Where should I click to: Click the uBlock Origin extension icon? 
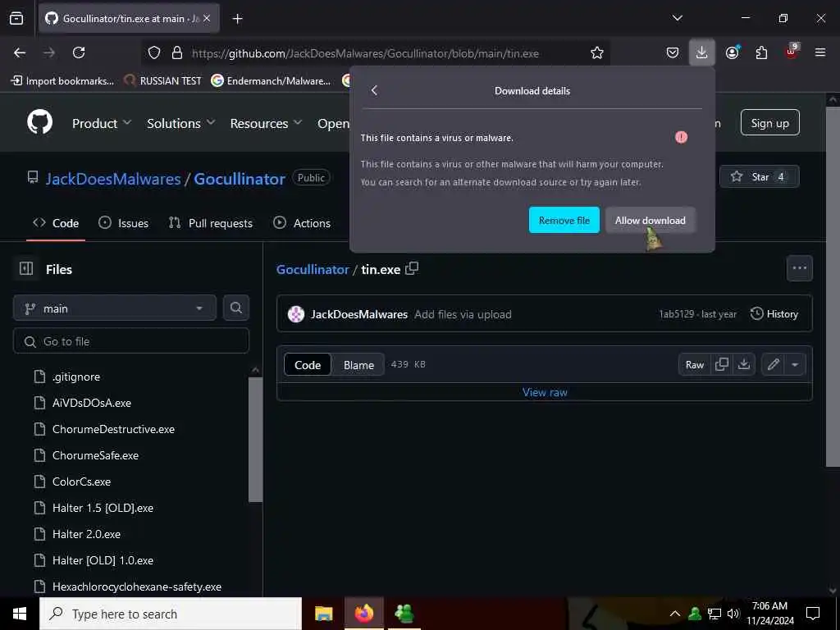point(792,52)
